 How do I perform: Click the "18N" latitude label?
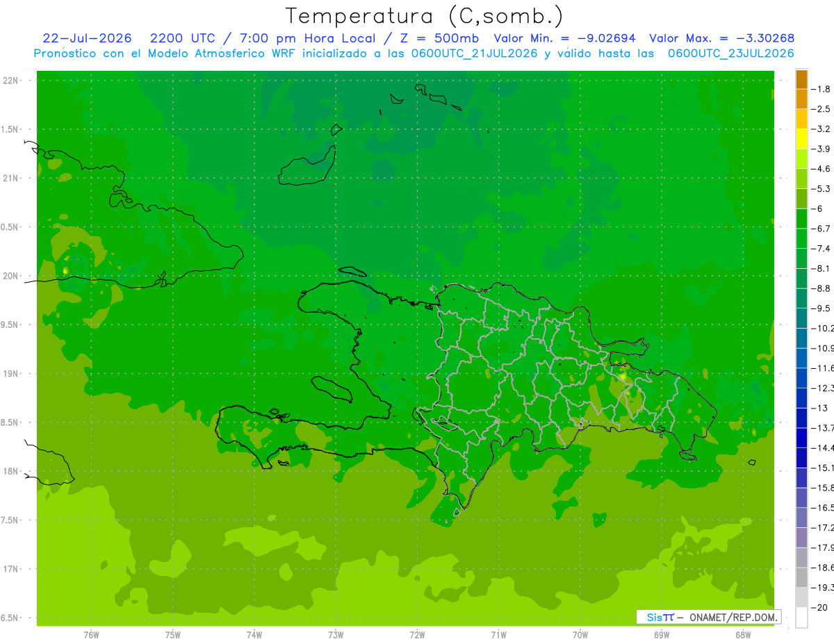tap(10, 472)
